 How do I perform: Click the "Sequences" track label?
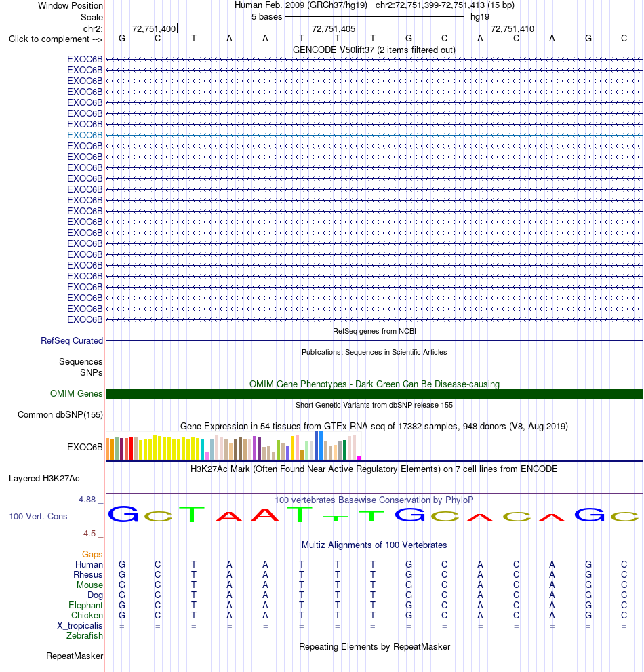[x=81, y=361]
